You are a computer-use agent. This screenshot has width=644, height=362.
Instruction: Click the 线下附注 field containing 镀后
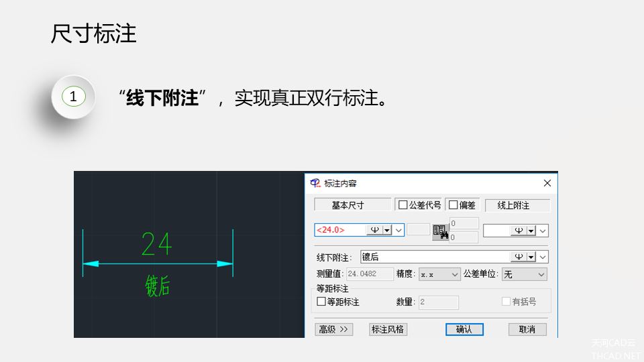(x=435, y=257)
